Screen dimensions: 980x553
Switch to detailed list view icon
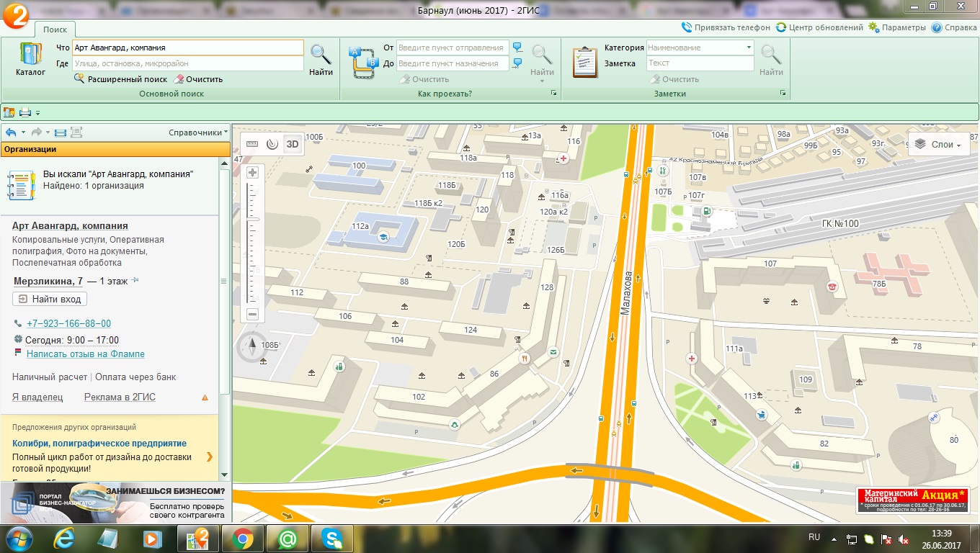coord(76,132)
